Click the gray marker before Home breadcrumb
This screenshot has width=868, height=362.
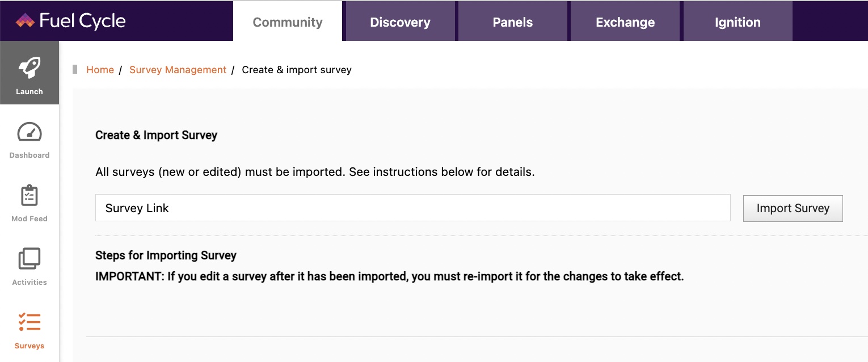click(75, 69)
